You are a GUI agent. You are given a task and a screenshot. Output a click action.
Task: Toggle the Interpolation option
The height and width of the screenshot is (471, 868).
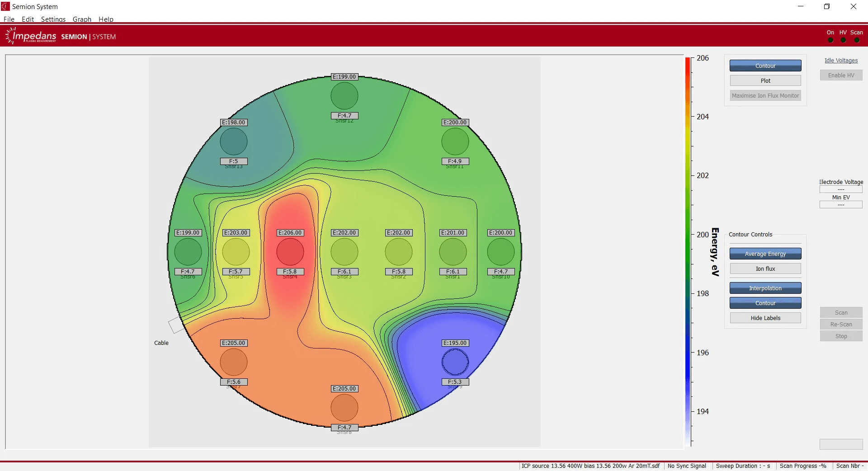click(x=765, y=288)
